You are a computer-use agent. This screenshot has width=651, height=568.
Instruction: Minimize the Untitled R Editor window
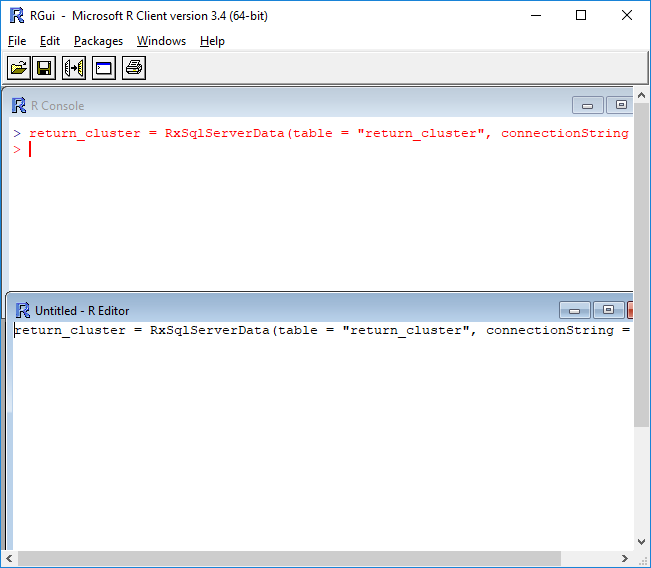pyautogui.click(x=574, y=310)
